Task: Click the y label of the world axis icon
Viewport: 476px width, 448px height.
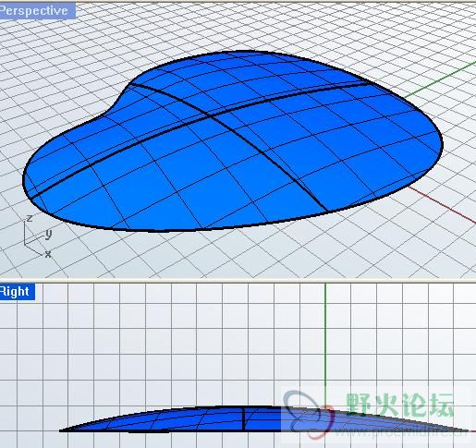Action: coord(48,235)
